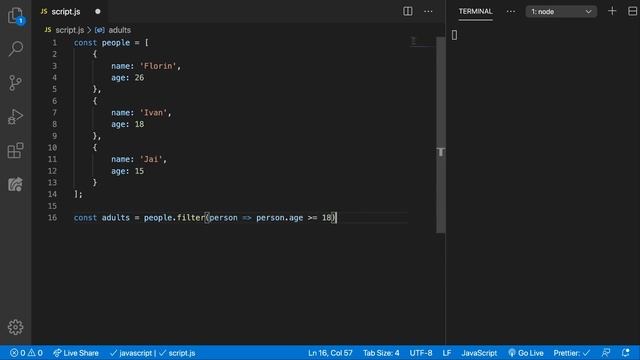Start Go Live server
The image size is (640, 360).
click(x=526, y=353)
